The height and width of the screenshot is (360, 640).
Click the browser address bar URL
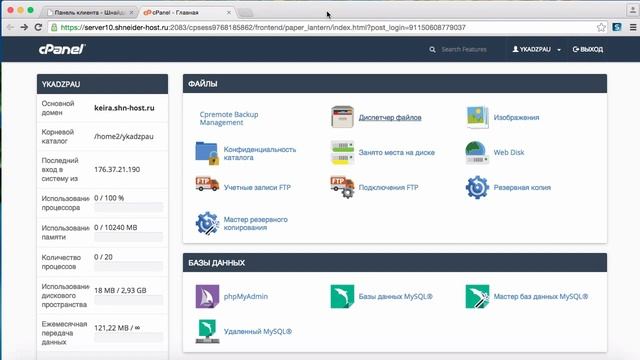pos(263,27)
